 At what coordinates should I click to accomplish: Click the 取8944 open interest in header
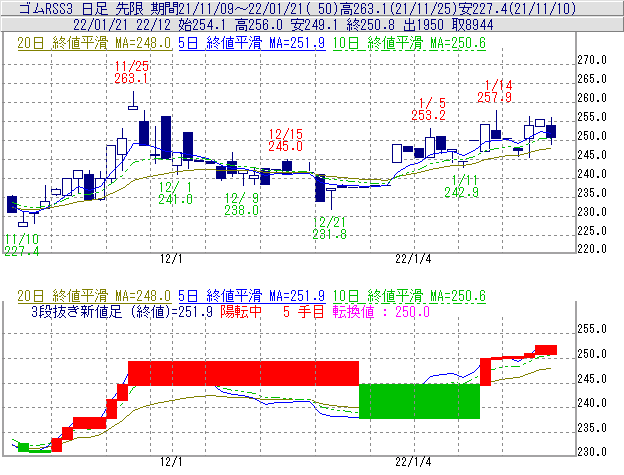coord(472,25)
